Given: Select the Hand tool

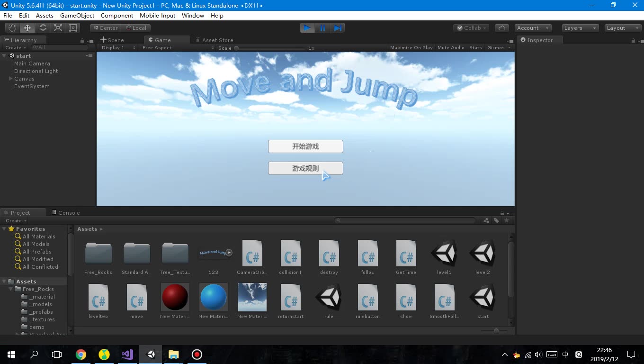Looking at the screenshot, I should [12, 28].
